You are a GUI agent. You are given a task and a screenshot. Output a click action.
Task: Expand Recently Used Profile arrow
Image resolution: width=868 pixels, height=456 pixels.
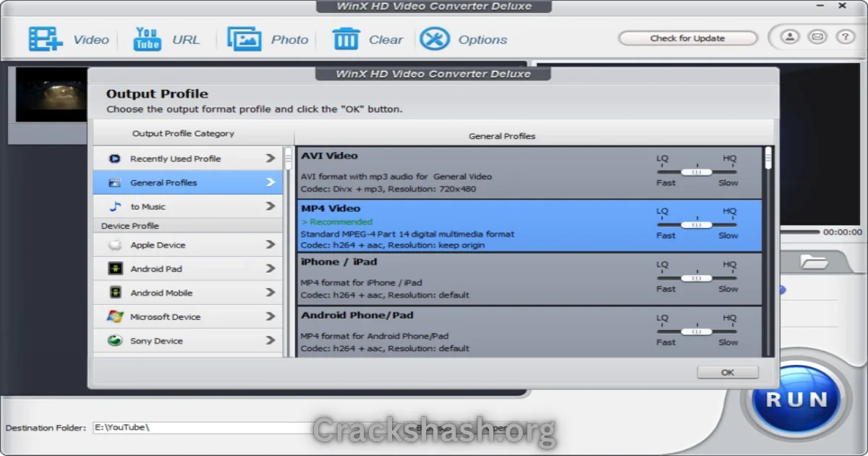point(271,159)
